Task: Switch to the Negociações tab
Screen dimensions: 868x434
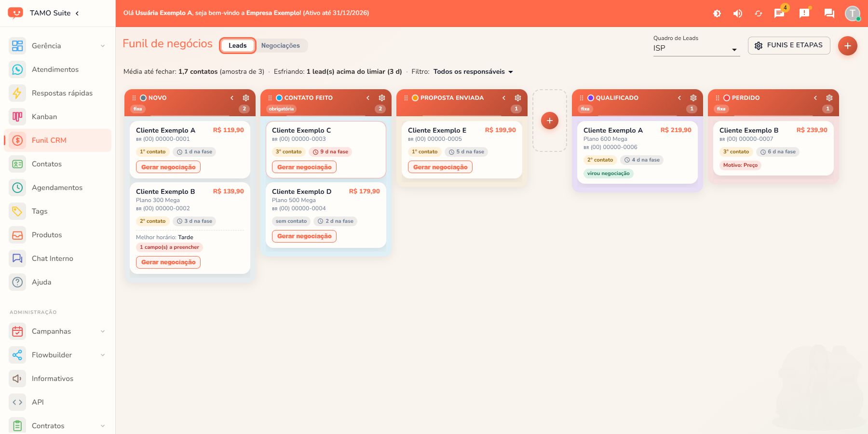Action: coord(281,45)
